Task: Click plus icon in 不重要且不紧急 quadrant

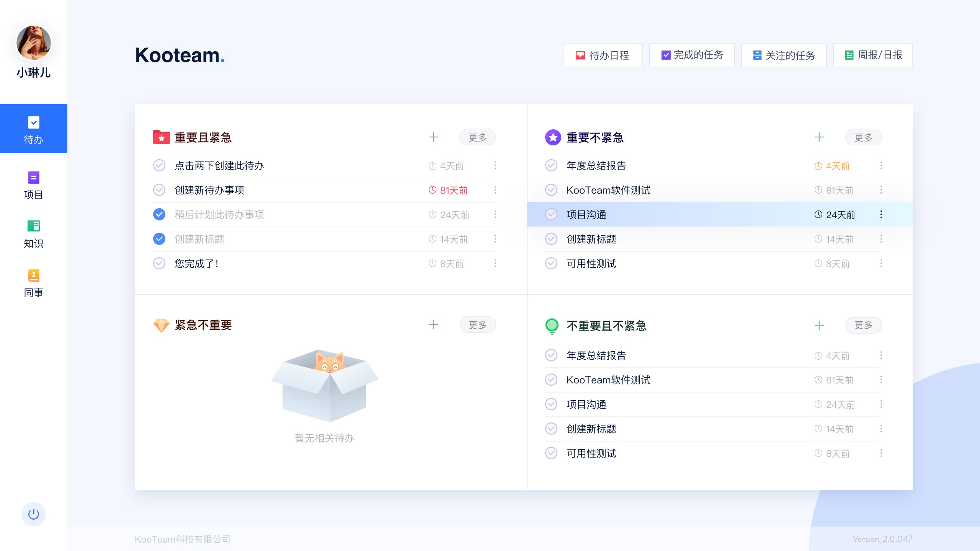Action: (x=819, y=325)
